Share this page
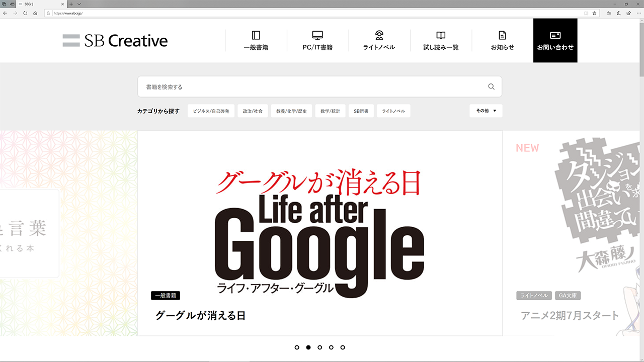Image resolution: width=644 pixels, height=362 pixels. 628,13
